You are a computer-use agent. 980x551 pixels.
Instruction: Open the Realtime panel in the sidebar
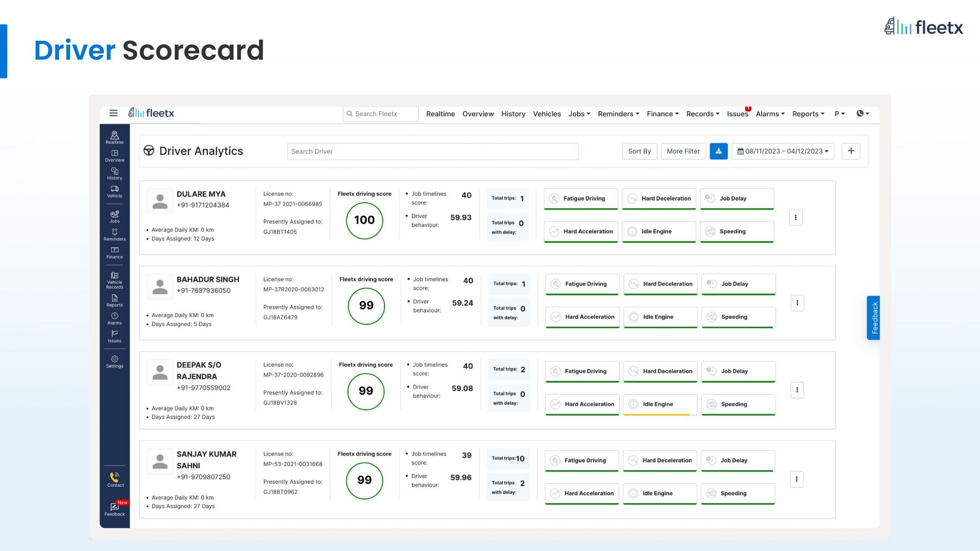tap(114, 138)
